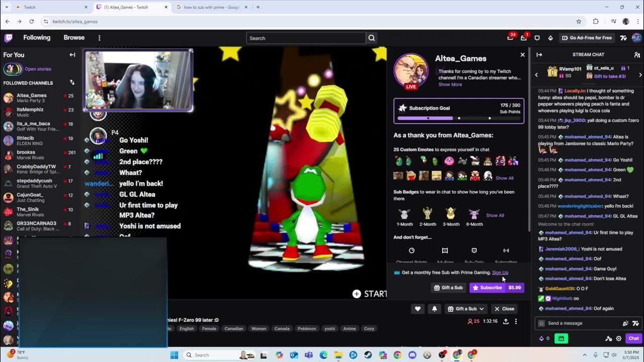Select the 6-Month sub badge
This screenshot has width=644, height=362.
point(474,217)
